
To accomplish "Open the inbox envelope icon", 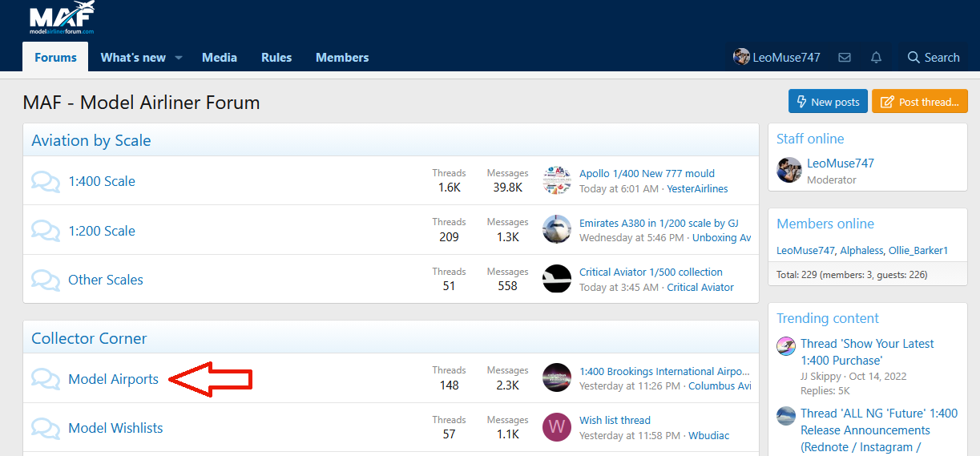I will 844,58.
